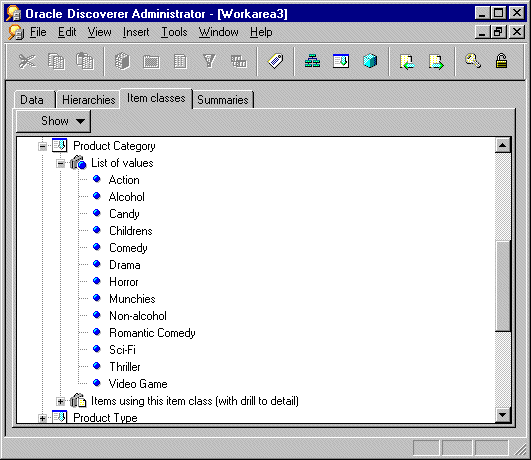Collapse the Product Category node
Viewport: 531px width, 460px height.
(x=43, y=146)
